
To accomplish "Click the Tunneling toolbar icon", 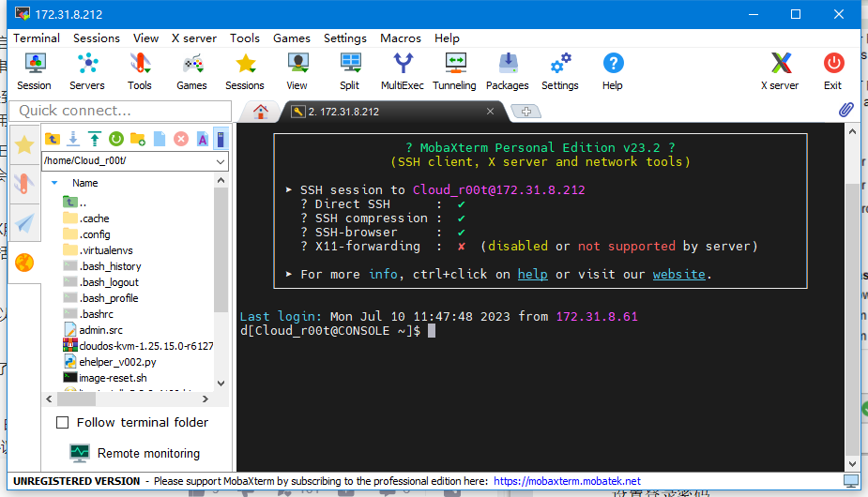I will pyautogui.click(x=454, y=71).
